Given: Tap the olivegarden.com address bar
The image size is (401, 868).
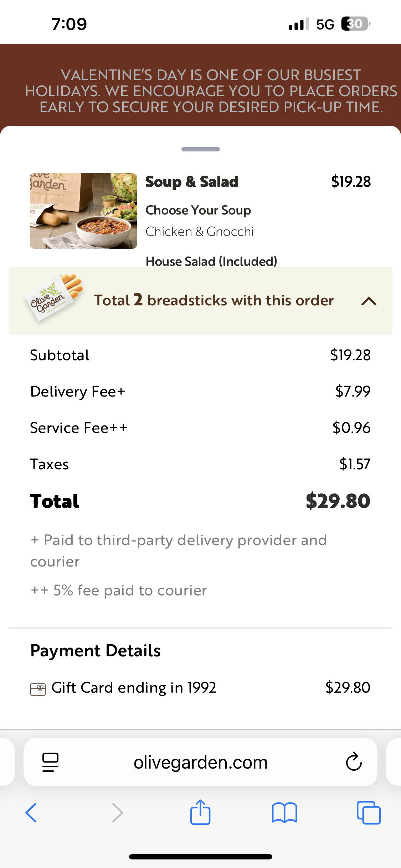Looking at the screenshot, I should [200, 763].
